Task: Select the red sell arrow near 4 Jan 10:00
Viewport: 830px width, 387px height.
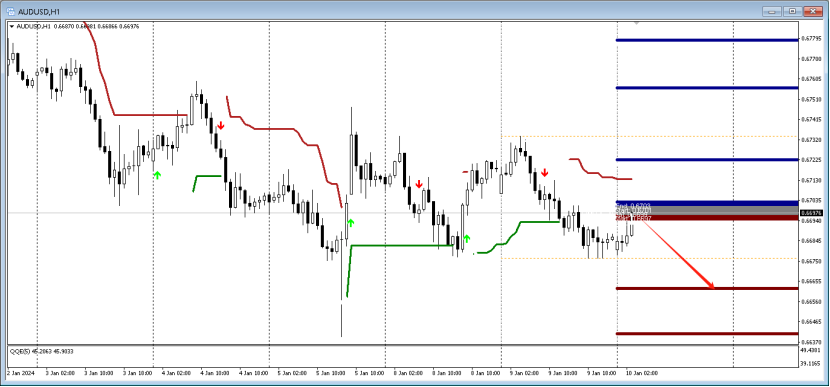Action: [x=221, y=125]
